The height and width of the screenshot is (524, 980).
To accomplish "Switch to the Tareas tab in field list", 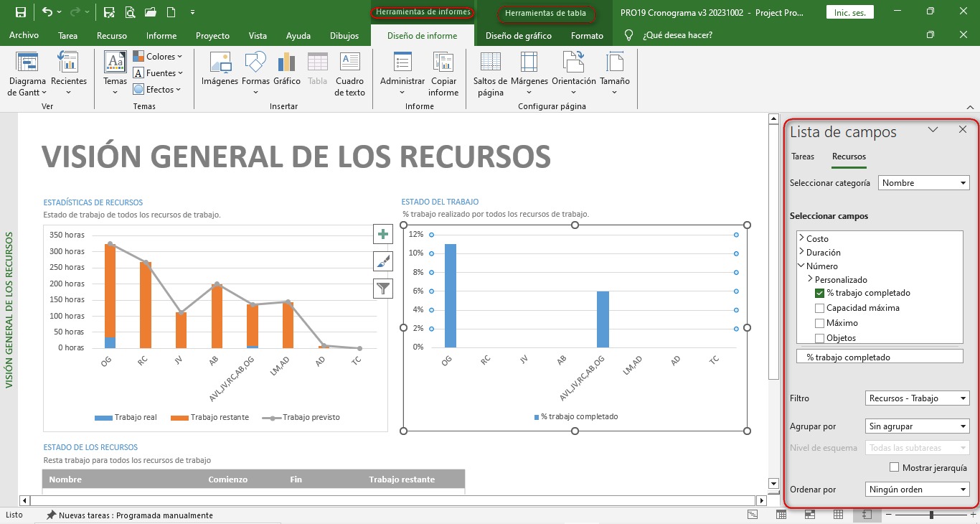I will (x=803, y=156).
